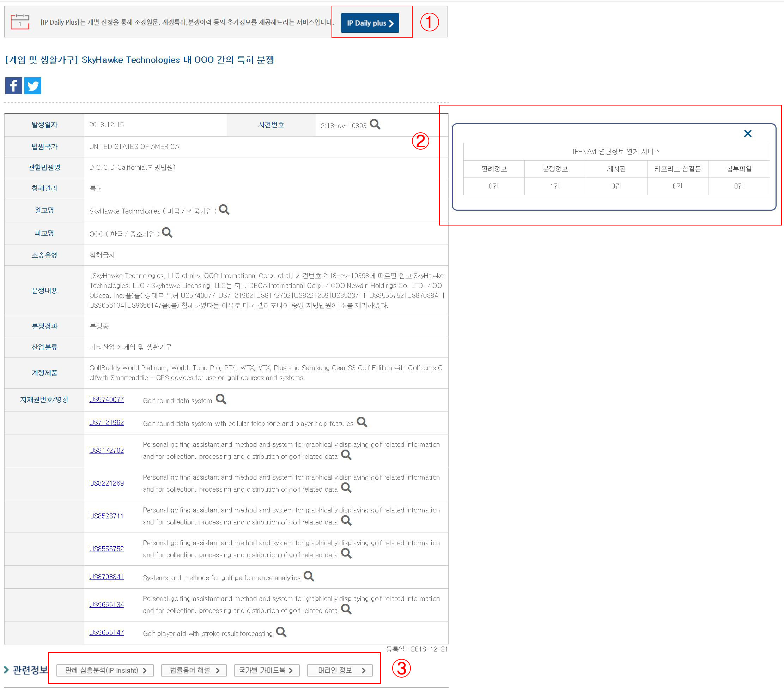Open the IP Insight case analysis (판례 심층분석)
This screenshot has height=691, width=784.
[x=105, y=670]
